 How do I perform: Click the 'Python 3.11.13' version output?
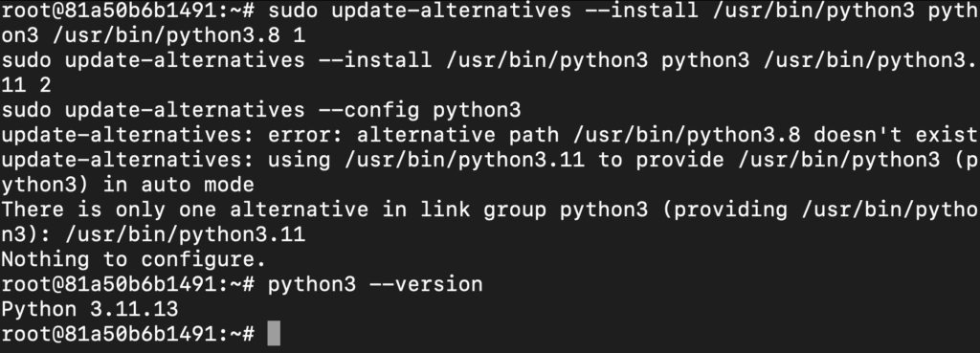[x=90, y=309]
